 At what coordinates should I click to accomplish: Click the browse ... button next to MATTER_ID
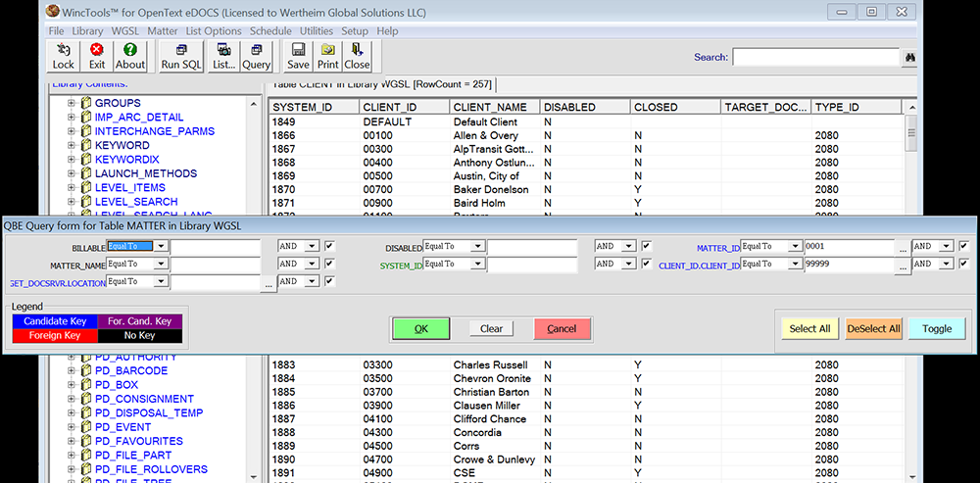[903, 248]
